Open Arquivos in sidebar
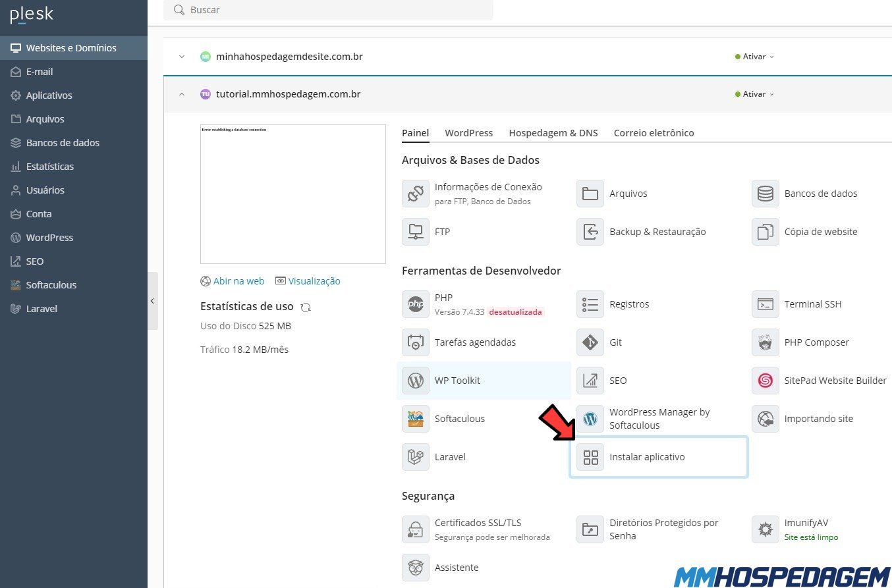 (x=74, y=119)
